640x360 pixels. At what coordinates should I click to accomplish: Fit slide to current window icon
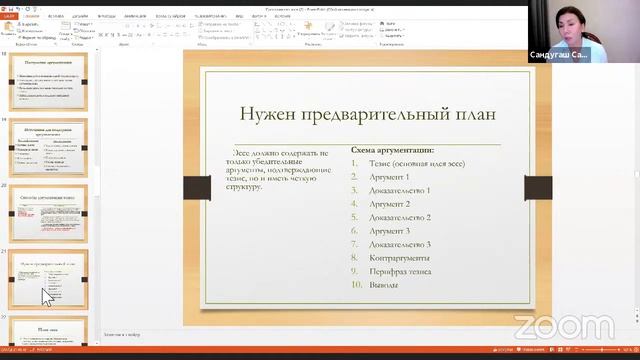[636, 350]
